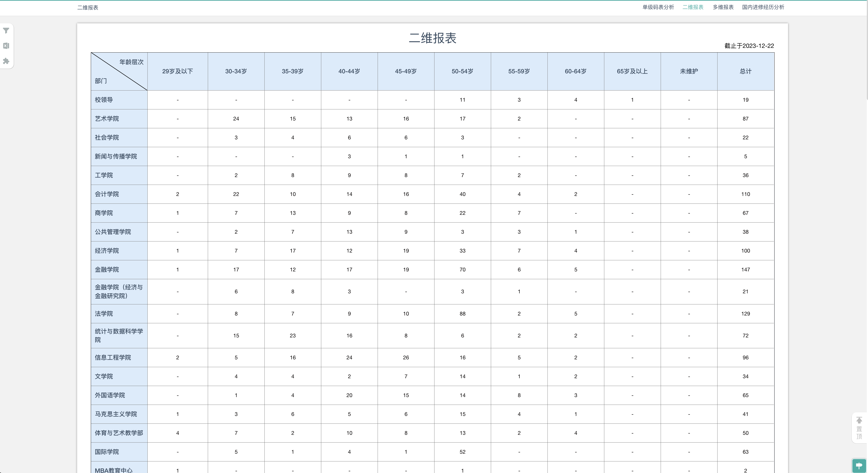Click the 部门 corner header label

point(101,81)
